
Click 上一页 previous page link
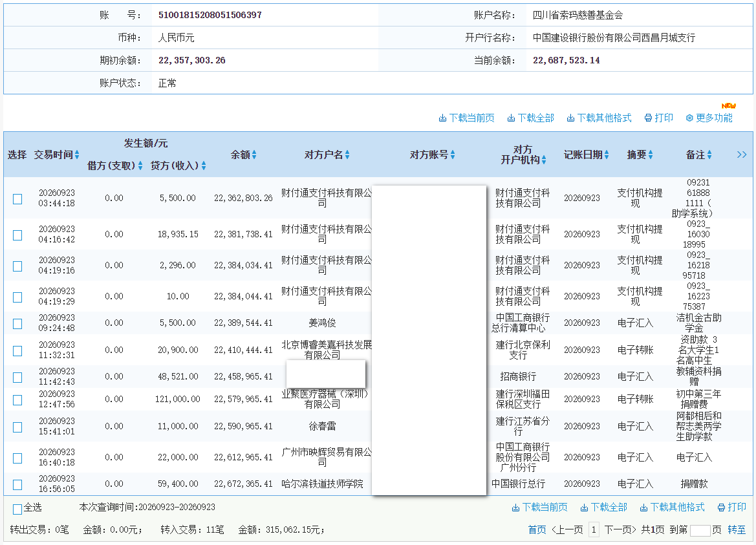pyautogui.click(x=567, y=530)
